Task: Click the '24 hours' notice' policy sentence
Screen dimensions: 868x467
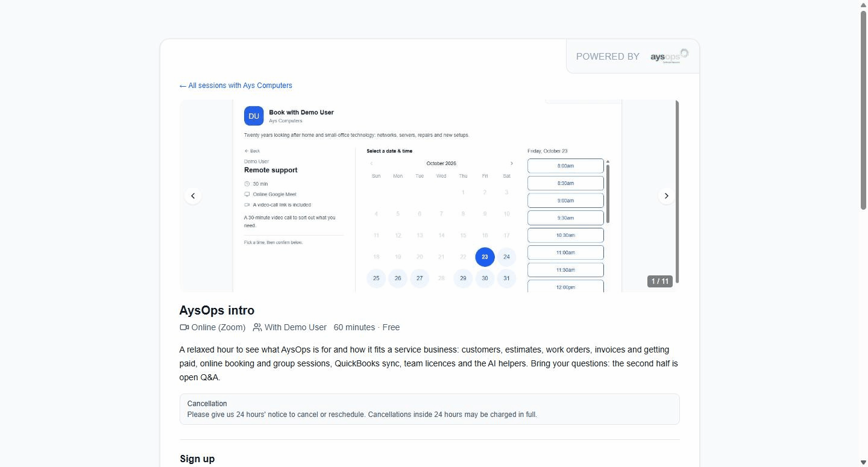Action: click(x=362, y=415)
